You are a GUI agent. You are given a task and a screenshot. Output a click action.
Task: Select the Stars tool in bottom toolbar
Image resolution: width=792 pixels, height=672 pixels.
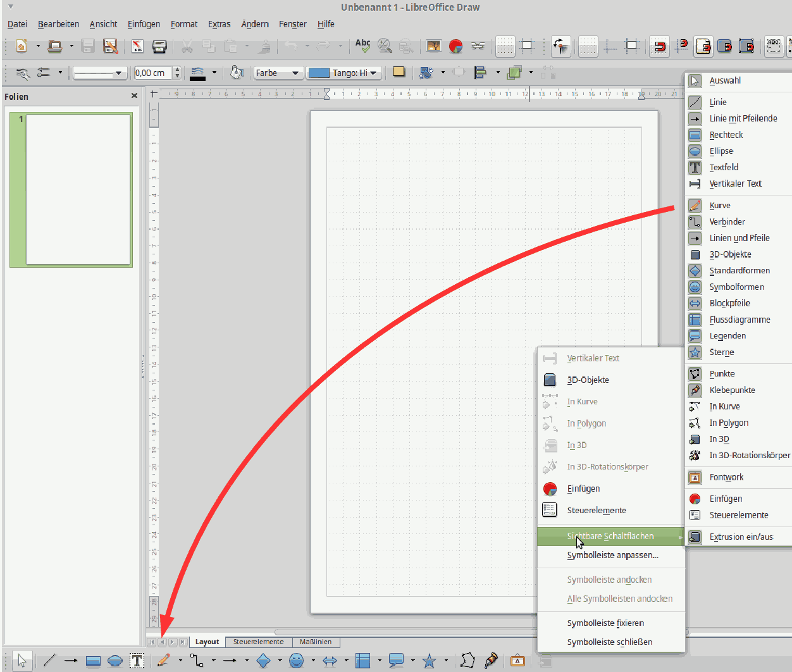point(430,661)
